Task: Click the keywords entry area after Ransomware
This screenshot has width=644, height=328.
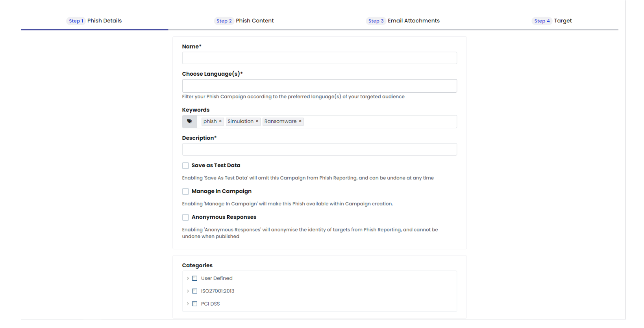Action: (380, 121)
